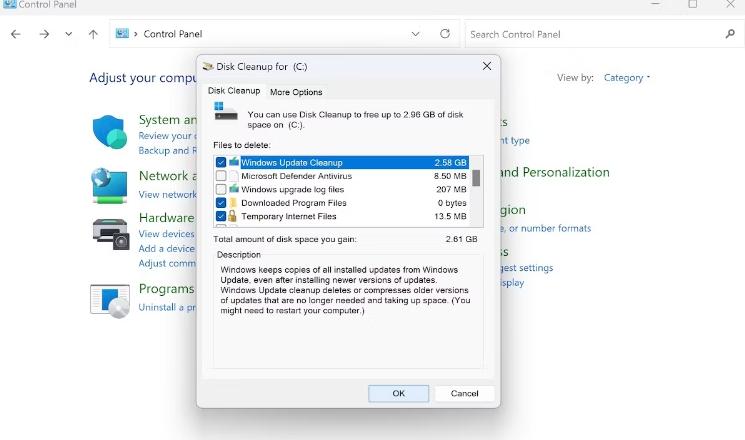The width and height of the screenshot is (745, 440).
Task: Click the Control Panel address bar icon
Action: tap(122, 34)
